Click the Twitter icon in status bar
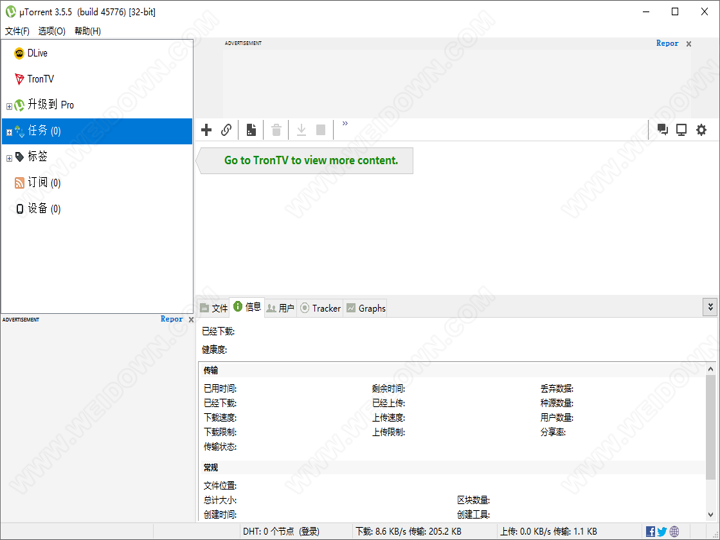This screenshot has height=540, width=720. 662,531
